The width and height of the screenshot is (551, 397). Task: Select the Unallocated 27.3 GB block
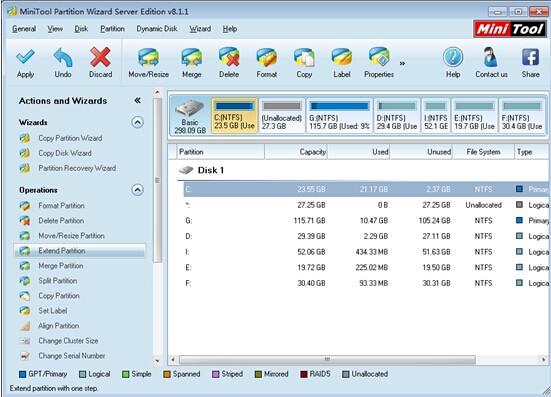(x=282, y=116)
